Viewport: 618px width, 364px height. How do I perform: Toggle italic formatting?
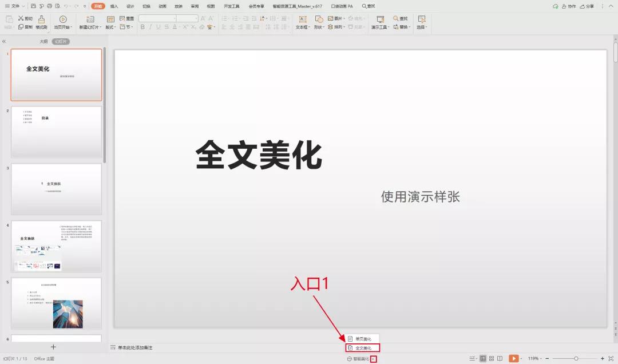pyautogui.click(x=150, y=27)
